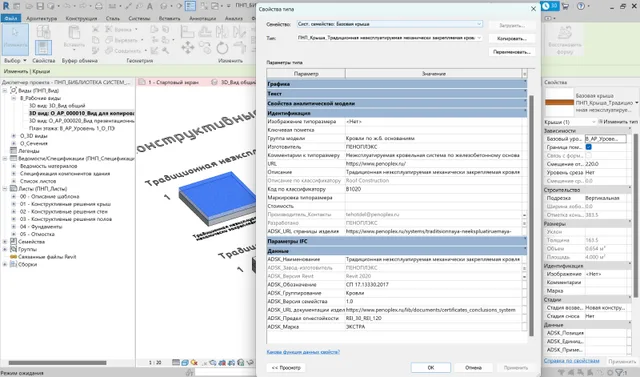Screen dimensions: 640x377
Task: Click the roof type preview thumbnail in properties
Action: tap(559, 102)
